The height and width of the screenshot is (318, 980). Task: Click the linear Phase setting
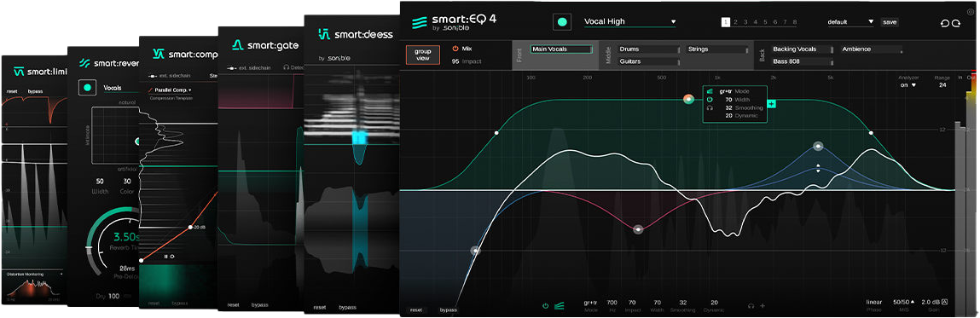coord(873,302)
